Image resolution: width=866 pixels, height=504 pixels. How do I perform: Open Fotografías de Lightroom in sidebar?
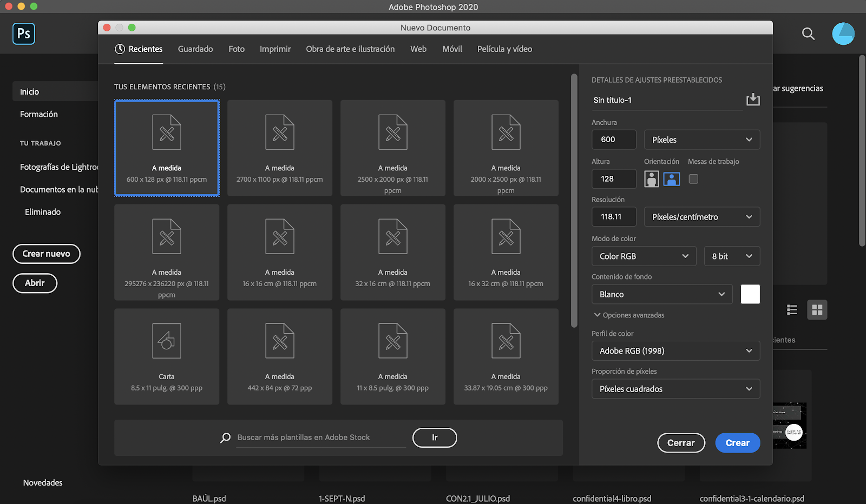click(59, 167)
